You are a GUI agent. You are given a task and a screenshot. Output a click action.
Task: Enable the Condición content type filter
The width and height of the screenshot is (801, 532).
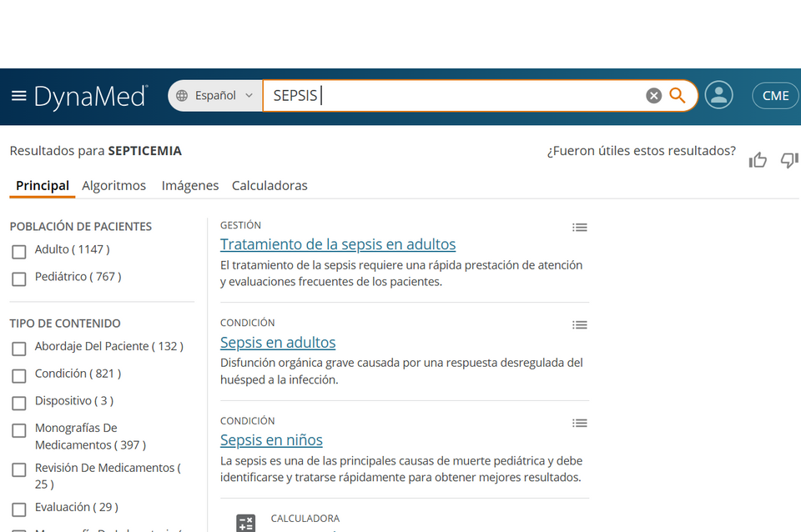click(x=19, y=376)
